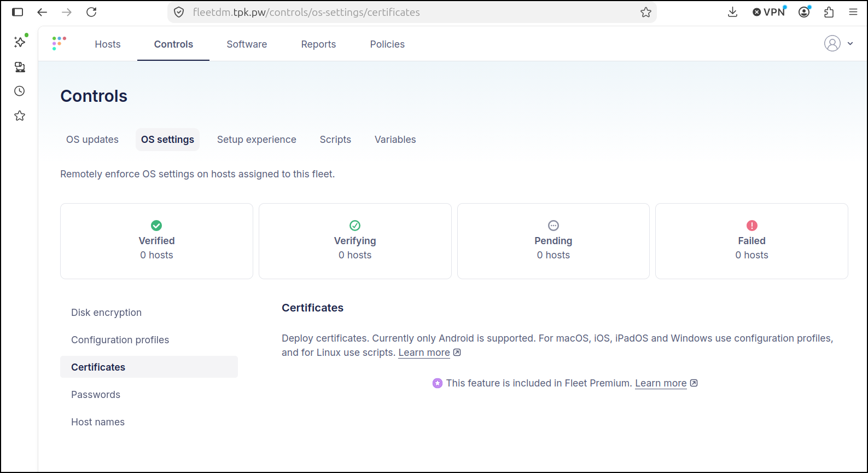Open Learn more link about deploying certificates

pyautogui.click(x=424, y=353)
